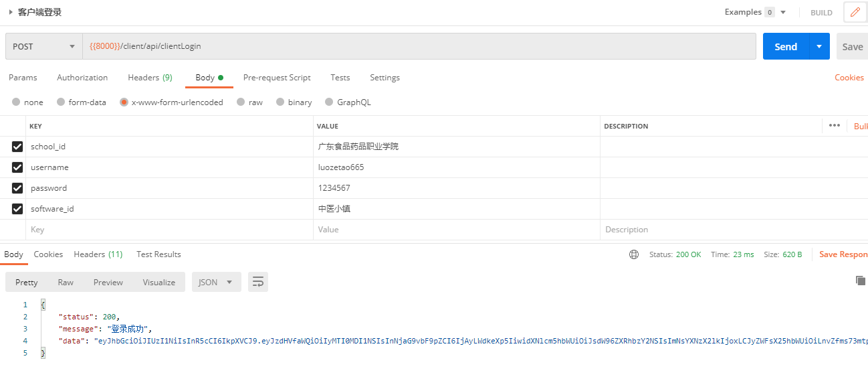Open the POST method dropdown

tap(43, 47)
